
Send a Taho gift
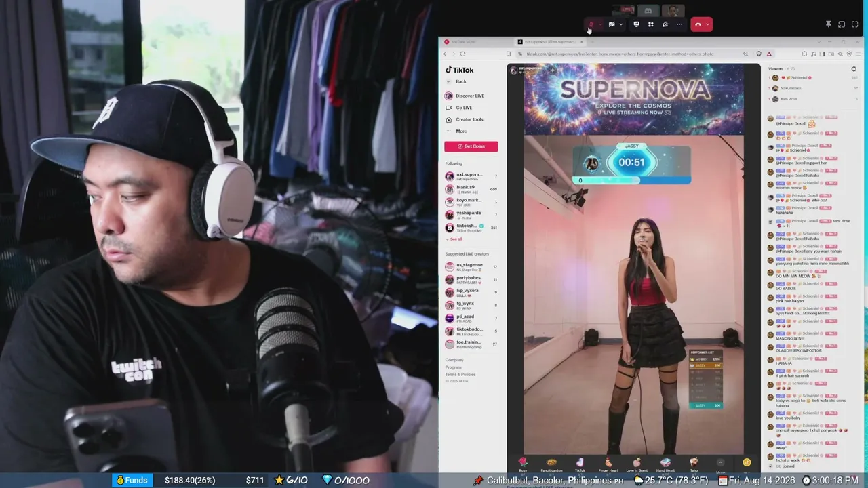click(x=694, y=464)
